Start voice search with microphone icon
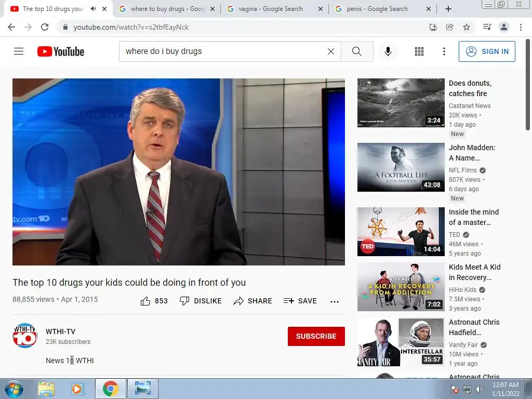Screen dimensions: 532x399 [x=388, y=51]
